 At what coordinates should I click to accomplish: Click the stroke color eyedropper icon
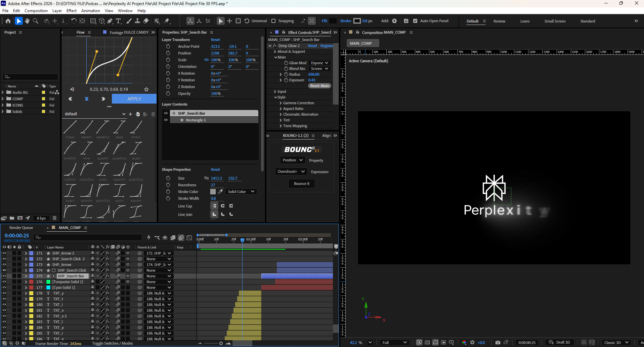220,191
